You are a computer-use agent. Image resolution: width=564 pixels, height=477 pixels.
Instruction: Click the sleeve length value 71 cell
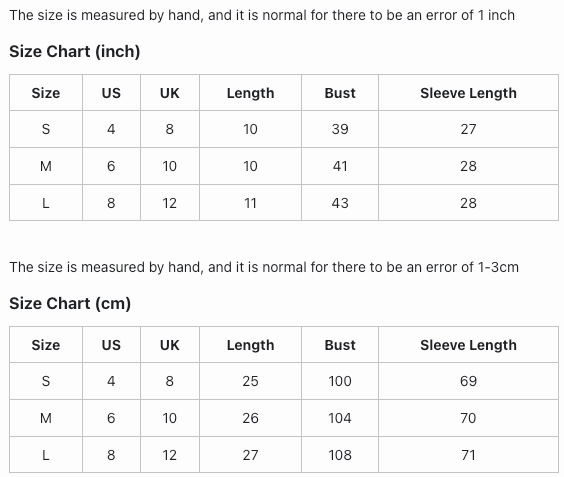(x=468, y=455)
